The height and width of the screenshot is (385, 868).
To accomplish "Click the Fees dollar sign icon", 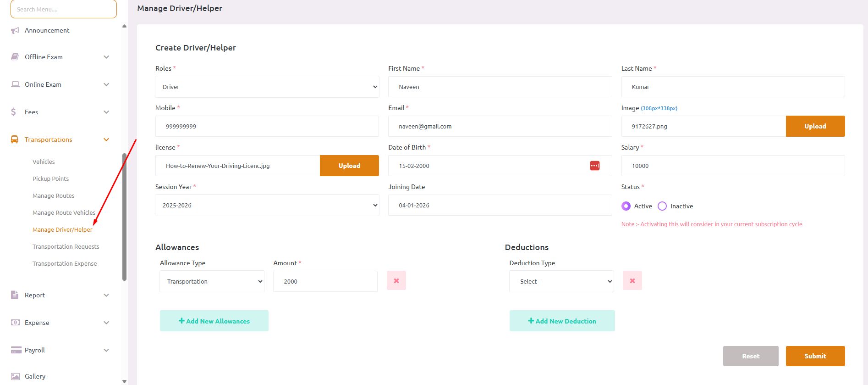I will pyautogui.click(x=14, y=112).
